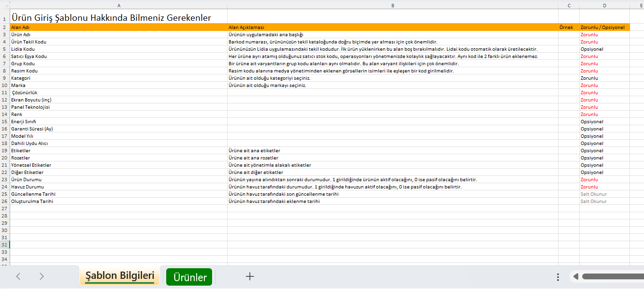The height and width of the screenshot is (289, 644).
Task: Open the three-dot options menu near scrollbar
Action: pos(558,277)
